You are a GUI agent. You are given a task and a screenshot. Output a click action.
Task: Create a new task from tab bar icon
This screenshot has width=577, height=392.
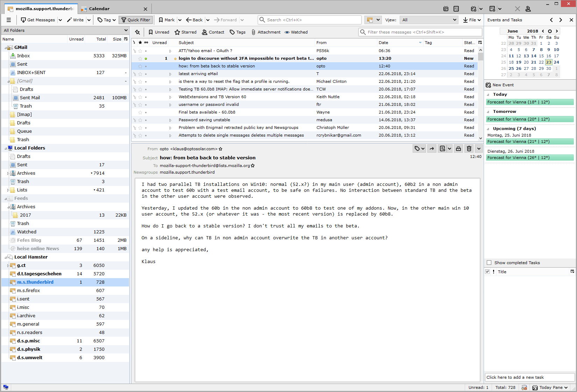pos(492,9)
